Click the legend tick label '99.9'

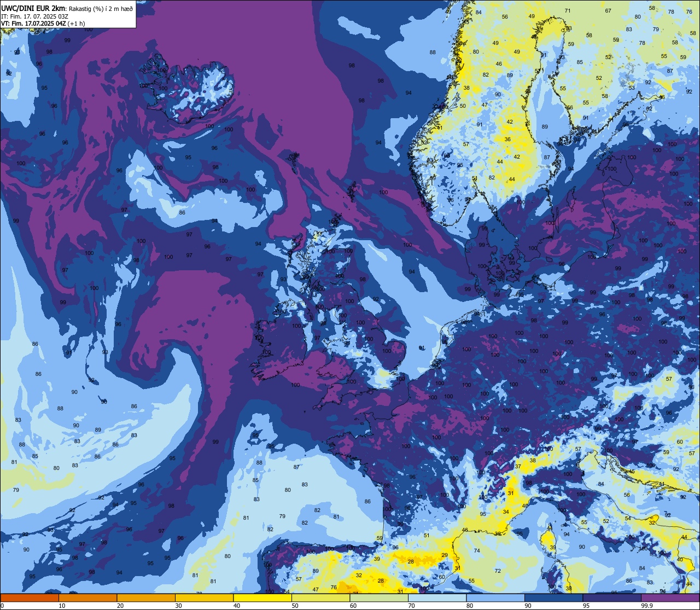point(647,606)
